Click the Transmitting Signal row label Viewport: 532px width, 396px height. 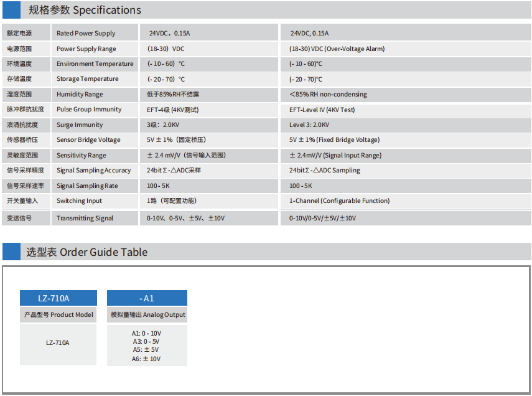tap(85, 219)
